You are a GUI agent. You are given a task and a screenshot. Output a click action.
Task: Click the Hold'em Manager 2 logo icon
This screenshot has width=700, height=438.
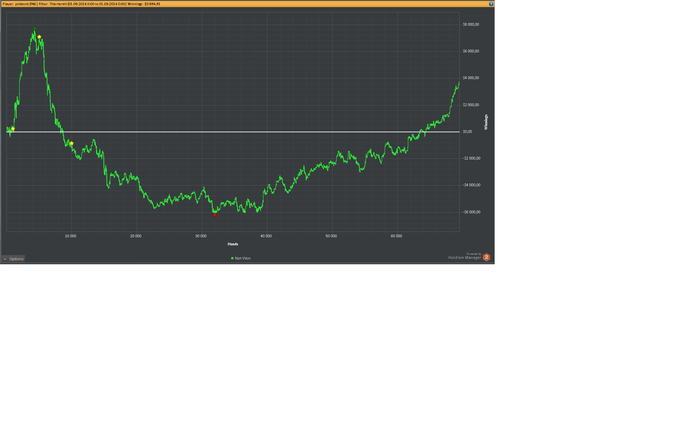[x=486, y=257]
